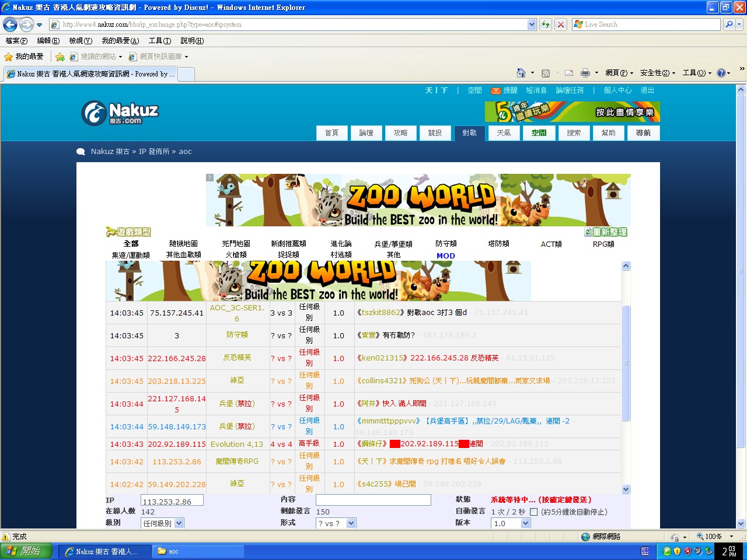The image size is (747, 560).
Task: Expand the 安全性(S) safety menu
Action: [x=658, y=73]
